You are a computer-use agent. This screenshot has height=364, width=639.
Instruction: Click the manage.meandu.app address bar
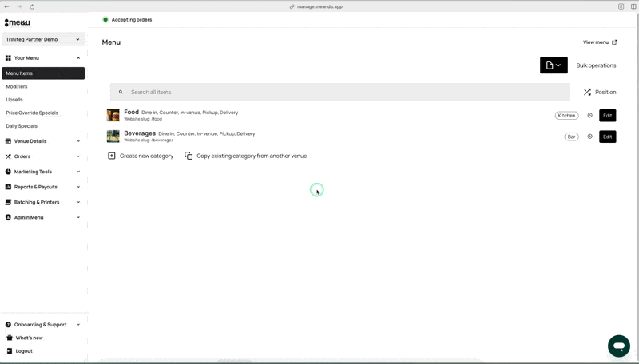coord(316,6)
